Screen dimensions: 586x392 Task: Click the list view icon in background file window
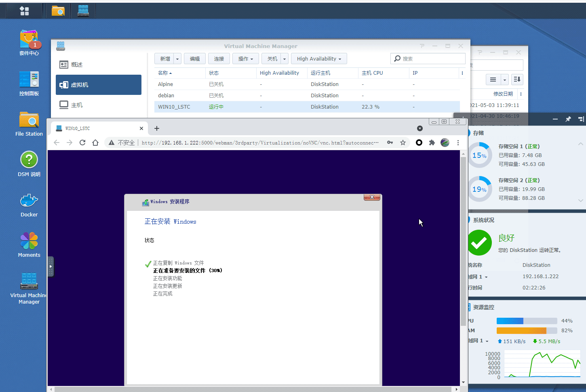493,80
